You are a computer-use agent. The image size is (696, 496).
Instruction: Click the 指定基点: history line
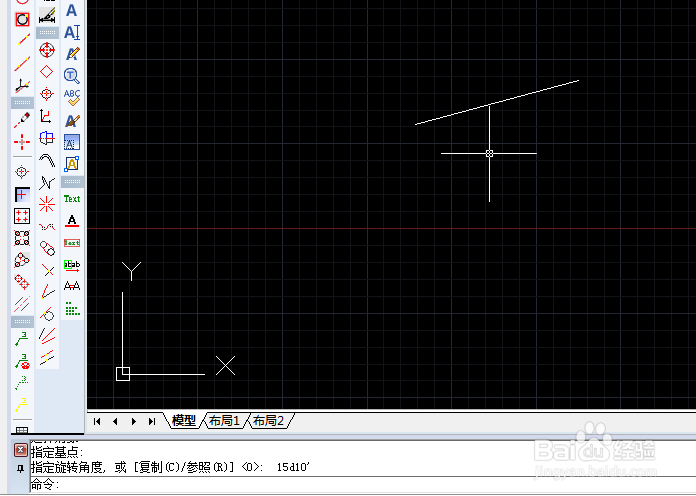coord(57,452)
